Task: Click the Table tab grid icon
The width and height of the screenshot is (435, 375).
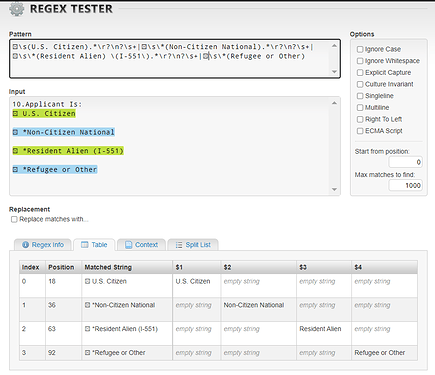Action: coord(85,245)
